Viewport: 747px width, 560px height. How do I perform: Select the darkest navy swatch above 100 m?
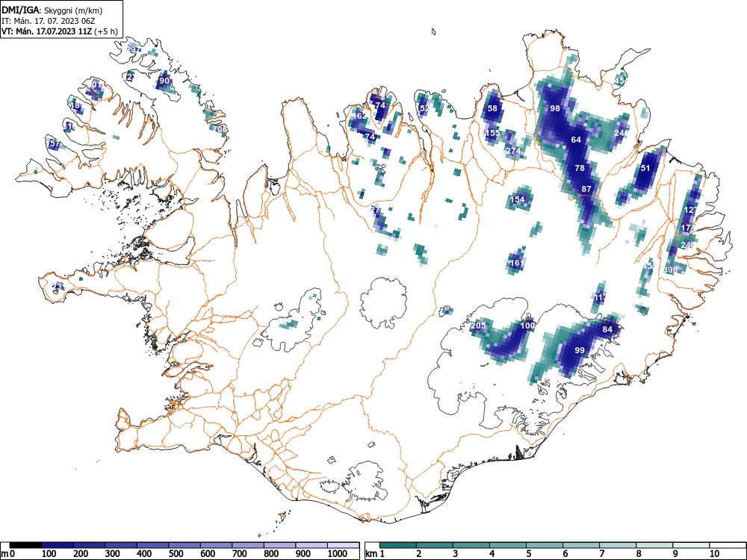[58, 545]
